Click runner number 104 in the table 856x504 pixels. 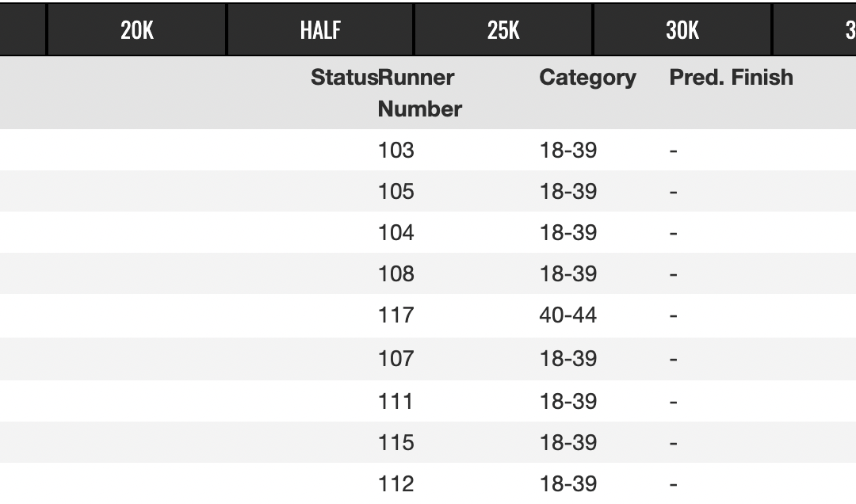pos(396,233)
